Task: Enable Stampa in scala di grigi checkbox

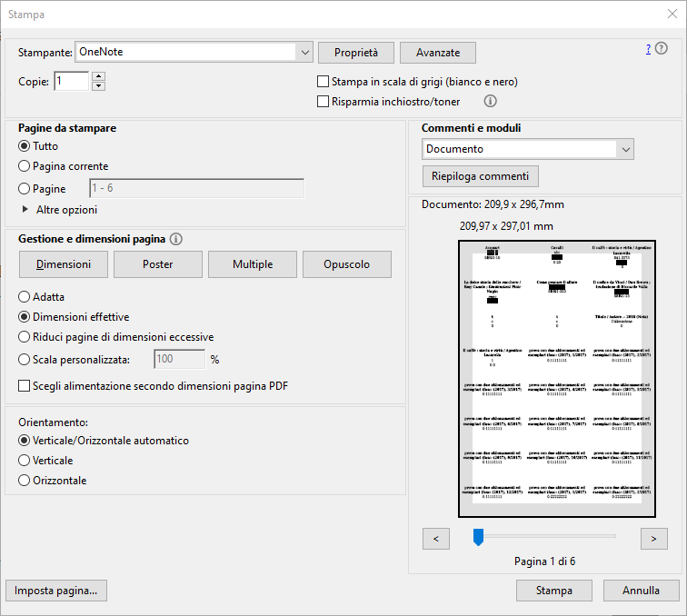Action: coord(323,82)
